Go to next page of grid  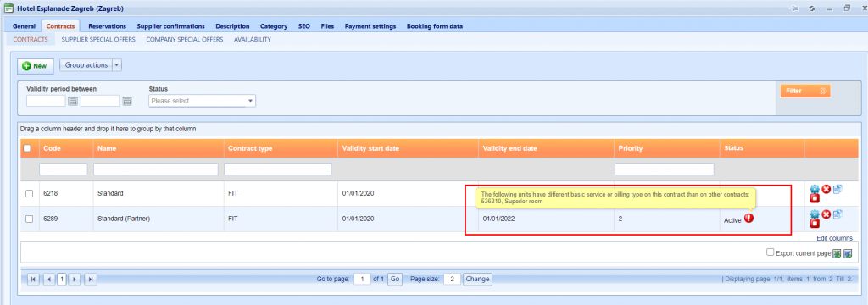tap(75, 279)
